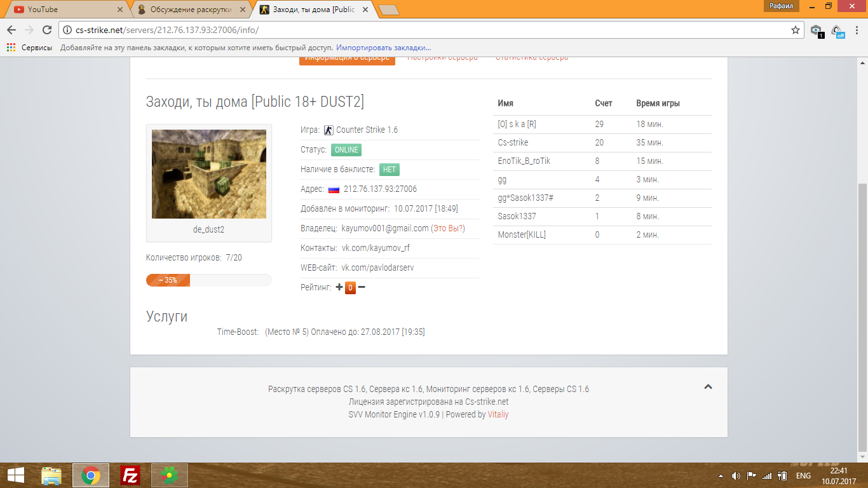Click the vk.com/kayumov_rf contact text

[376, 248]
